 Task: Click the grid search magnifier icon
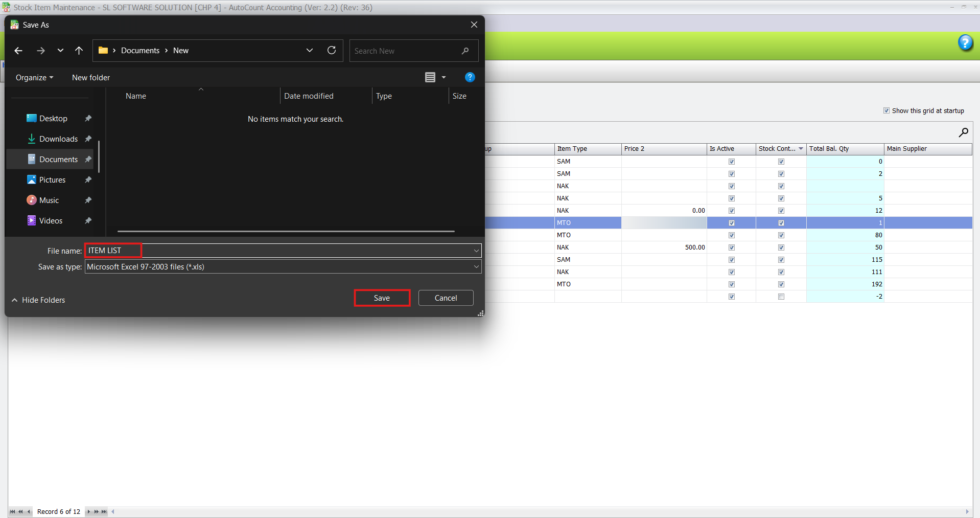(x=963, y=133)
